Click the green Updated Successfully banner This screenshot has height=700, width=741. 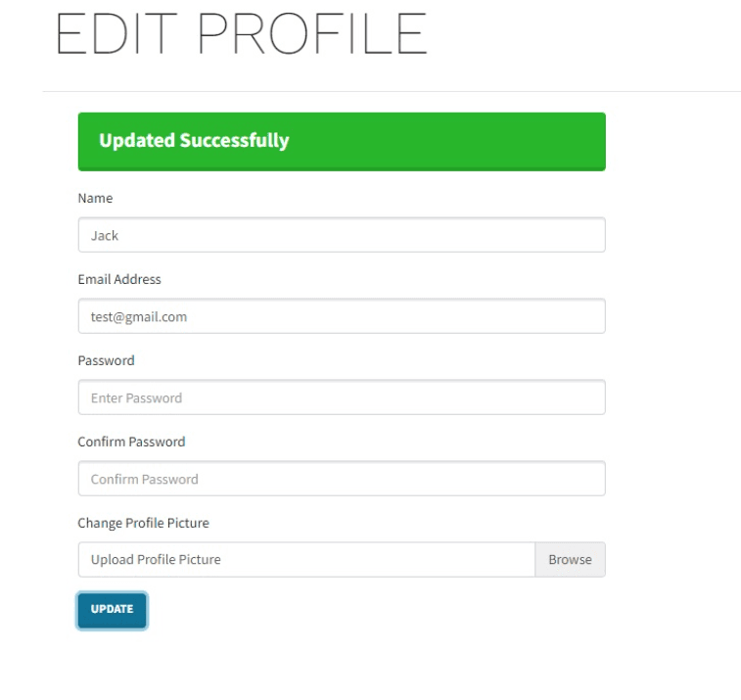341,141
